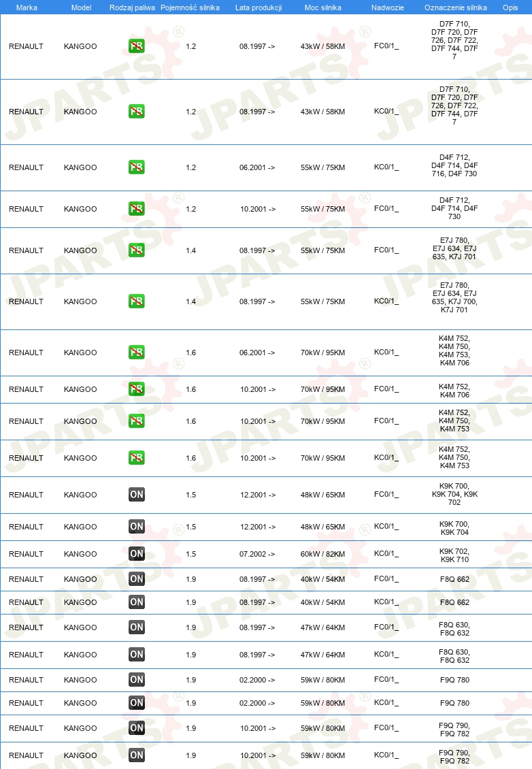Click petrol icon in 1.2 43kW KC0/1_ row
The width and height of the screenshot is (532, 769).
(136, 112)
